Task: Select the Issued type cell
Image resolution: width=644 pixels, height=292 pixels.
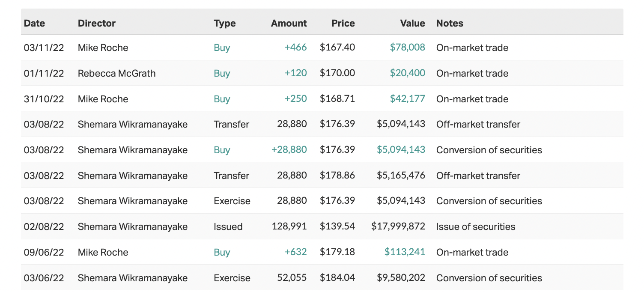Action: point(228,226)
